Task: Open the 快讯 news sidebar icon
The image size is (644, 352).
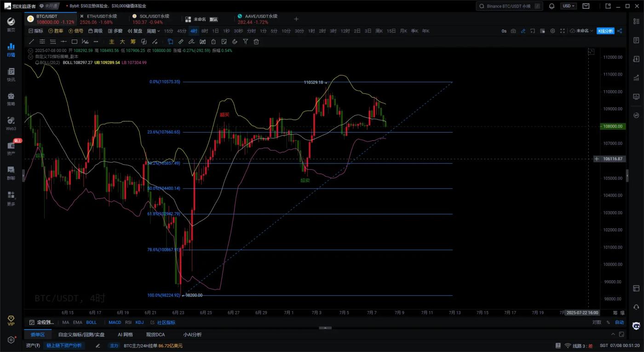Action: tap(11, 75)
